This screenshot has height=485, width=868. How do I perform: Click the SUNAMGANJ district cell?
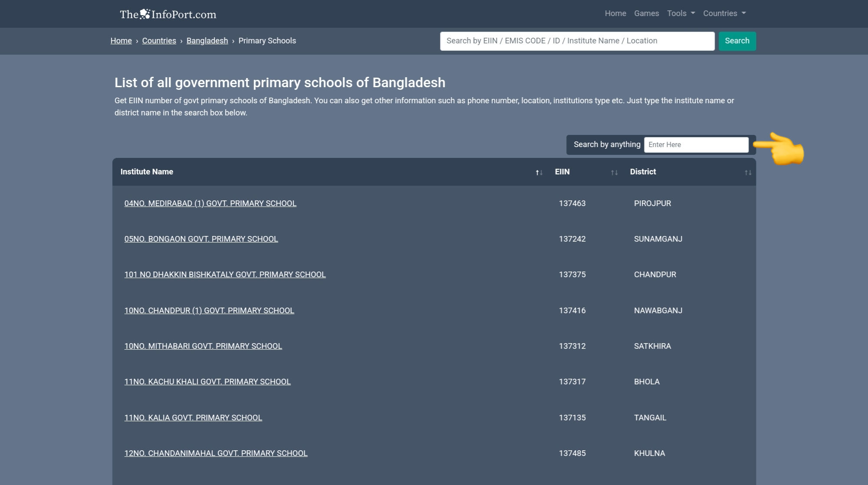coord(658,239)
